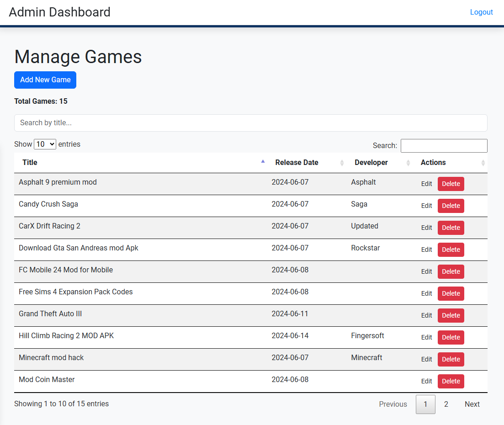504x425 pixels.
Task: Focus the Search by title field
Action: click(x=250, y=123)
